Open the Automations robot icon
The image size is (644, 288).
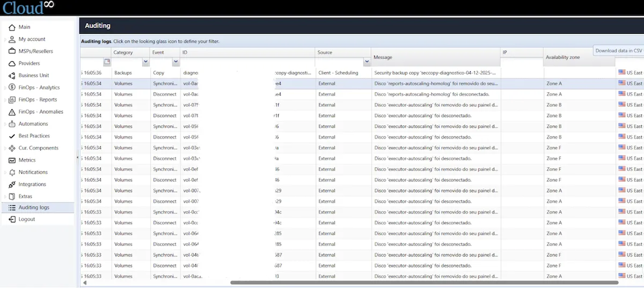[x=12, y=124]
